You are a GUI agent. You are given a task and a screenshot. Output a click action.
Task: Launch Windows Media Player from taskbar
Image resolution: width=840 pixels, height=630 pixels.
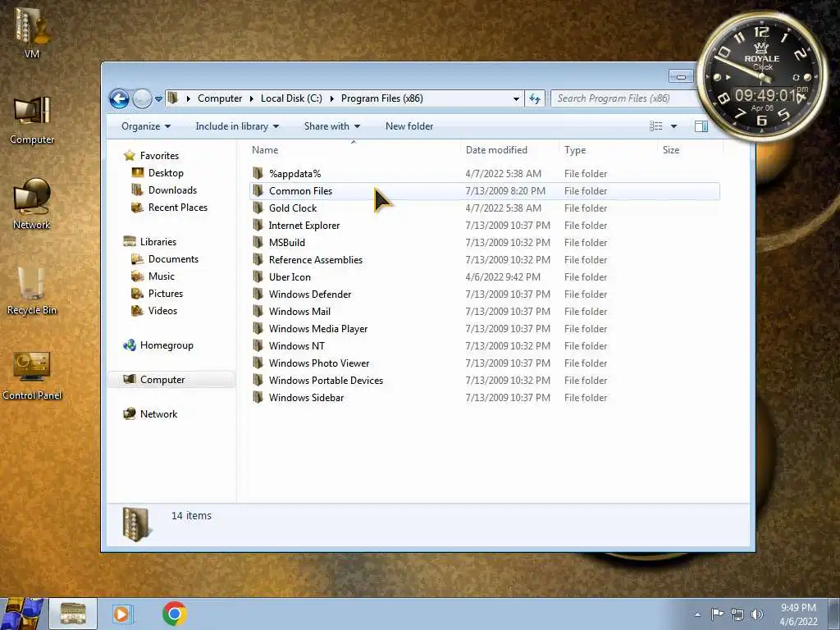click(x=123, y=614)
